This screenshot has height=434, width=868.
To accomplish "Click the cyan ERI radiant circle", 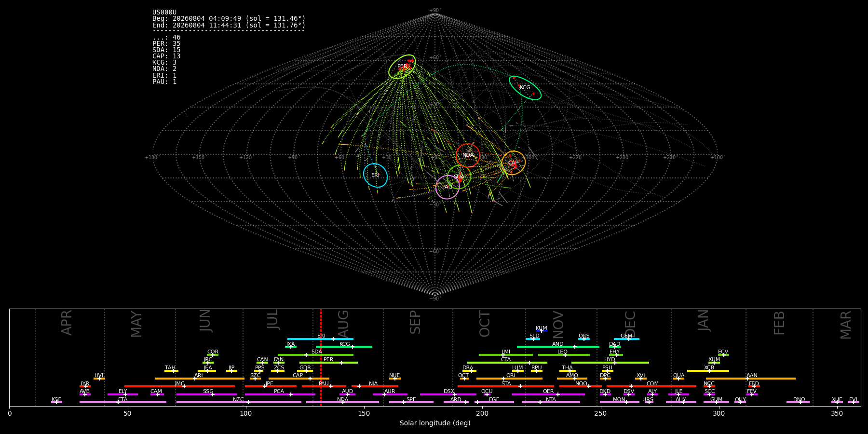I will pyautogui.click(x=375, y=175).
